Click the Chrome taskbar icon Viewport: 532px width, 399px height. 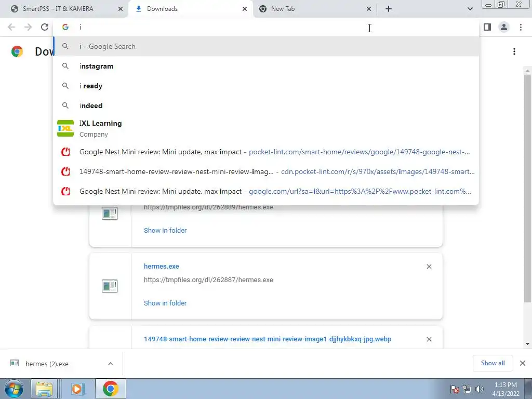click(111, 389)
